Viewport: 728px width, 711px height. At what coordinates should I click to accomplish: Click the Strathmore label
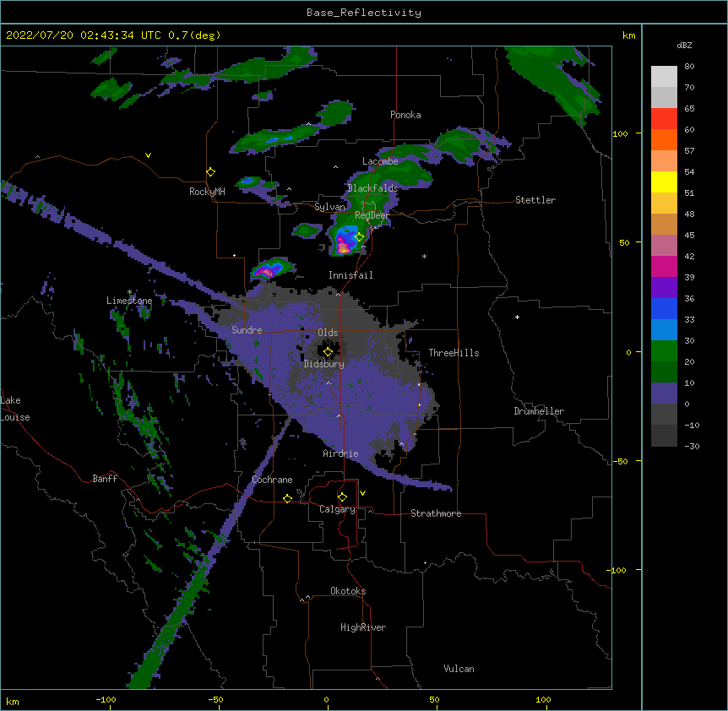[x=436, y=513]
